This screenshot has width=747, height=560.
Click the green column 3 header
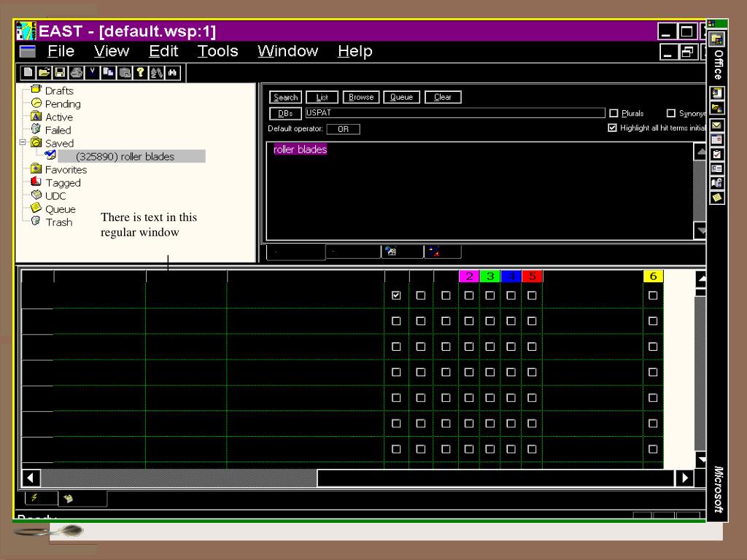490,276
